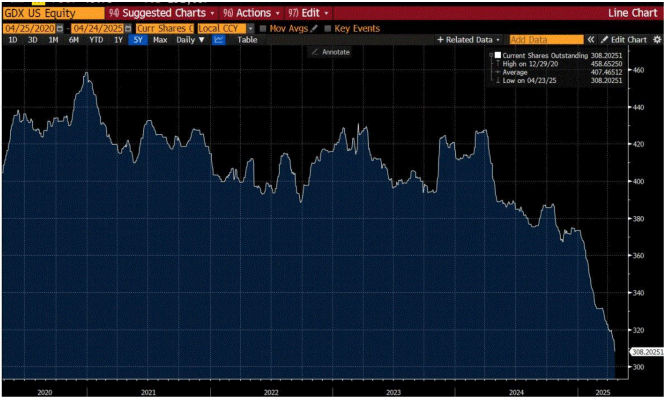Open chart settings gear icon
The width and height of the screenshot is (667, 400).
tap(657, 40)
